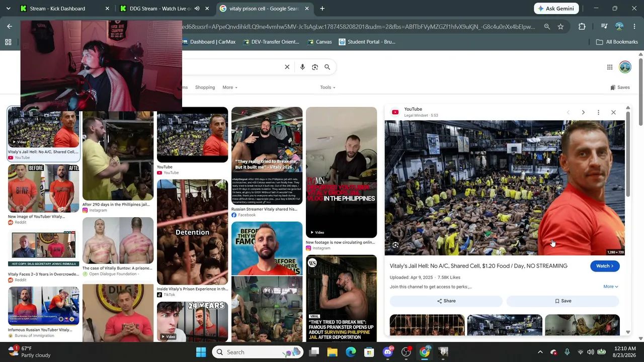644x362 pixels.
Task: Open the Tools dropdown
Action: [x=328, y=87]
